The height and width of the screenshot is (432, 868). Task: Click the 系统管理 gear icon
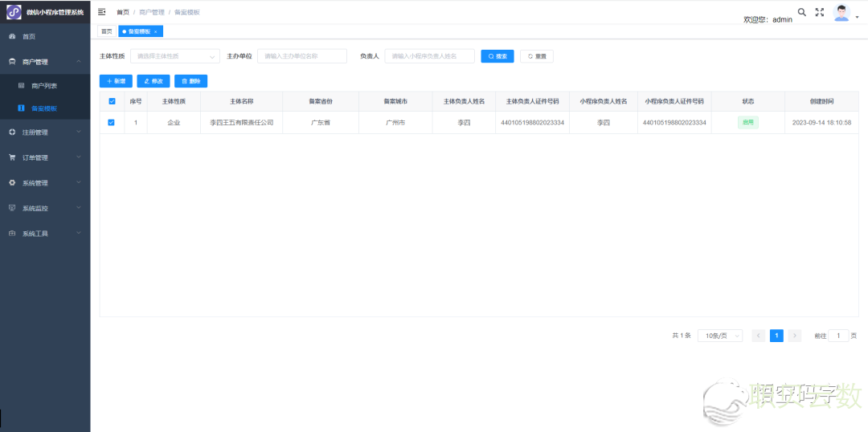point(12,183)
